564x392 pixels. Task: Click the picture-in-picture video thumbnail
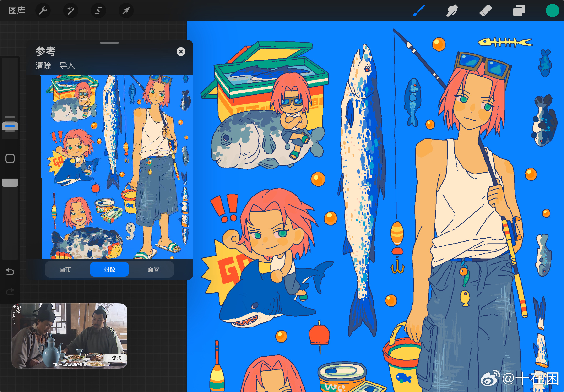coord(70,336)
